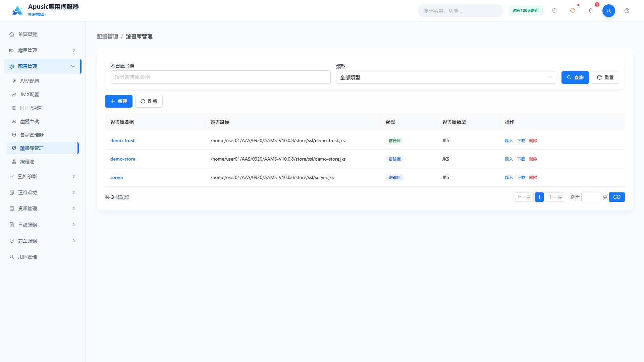Click the person icon beside 用戶管理

(12, 257)
